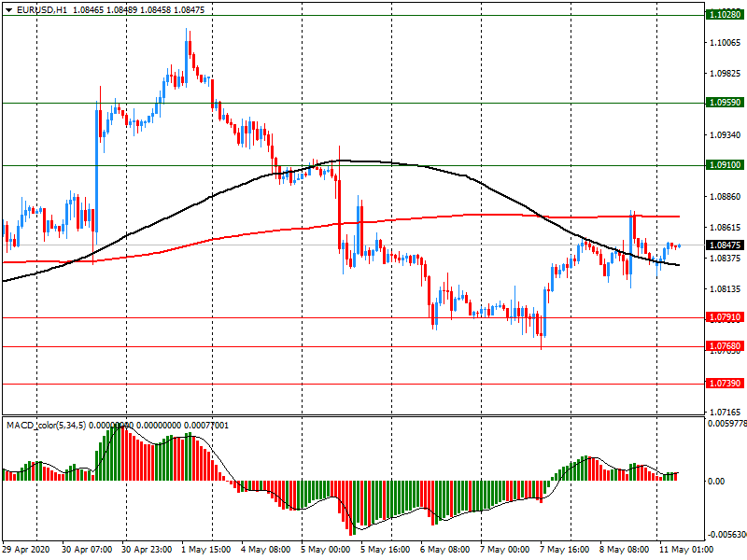Viewport: 747px width, 560px height.
Task: Click the MACD scale value 0.0059778
Action: [727, 424]
